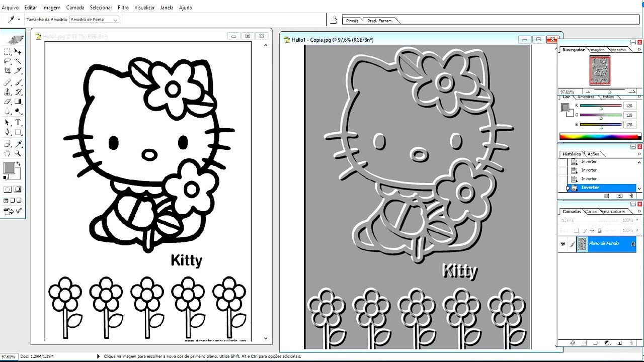The image size is (644, 362).
Task: Select the Crop tool
Action: pyautogui.click(x=7, y=71)
